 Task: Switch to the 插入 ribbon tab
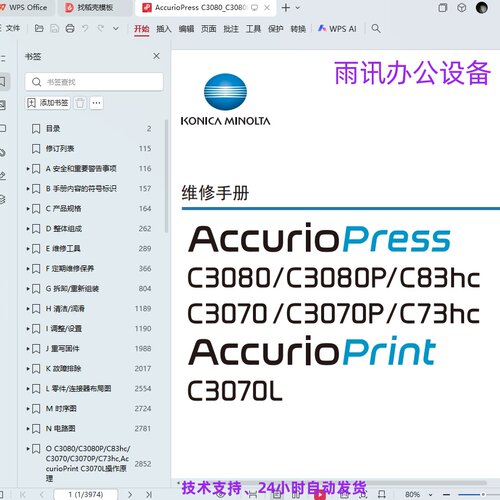point(164,29)
